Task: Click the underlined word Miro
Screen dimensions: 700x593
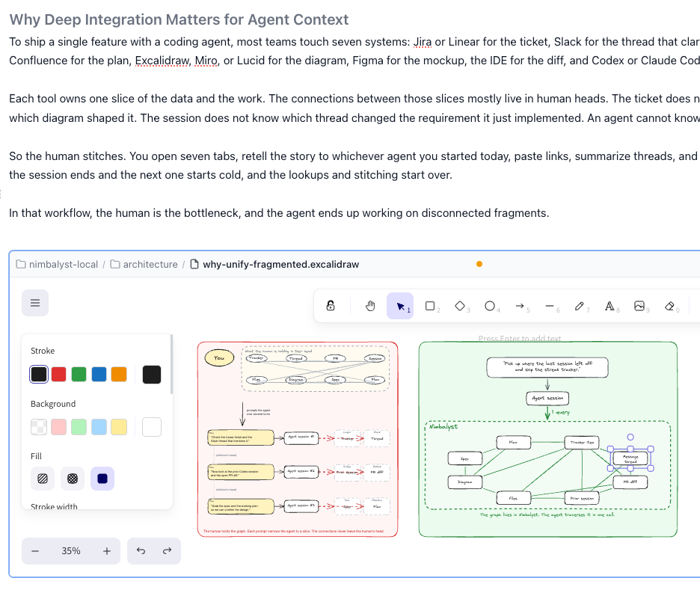Action: (x=206, y=61)
